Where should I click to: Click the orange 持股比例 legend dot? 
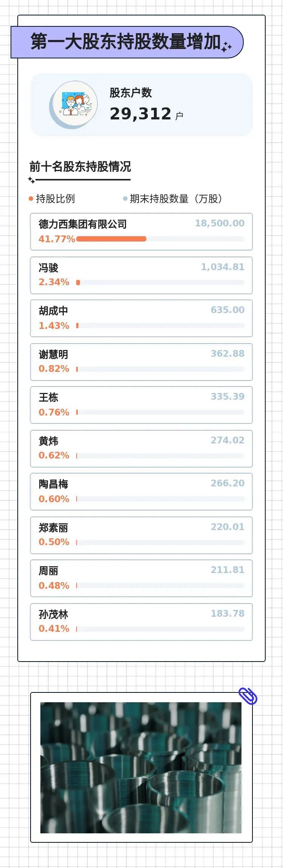(x=31, y=199)
